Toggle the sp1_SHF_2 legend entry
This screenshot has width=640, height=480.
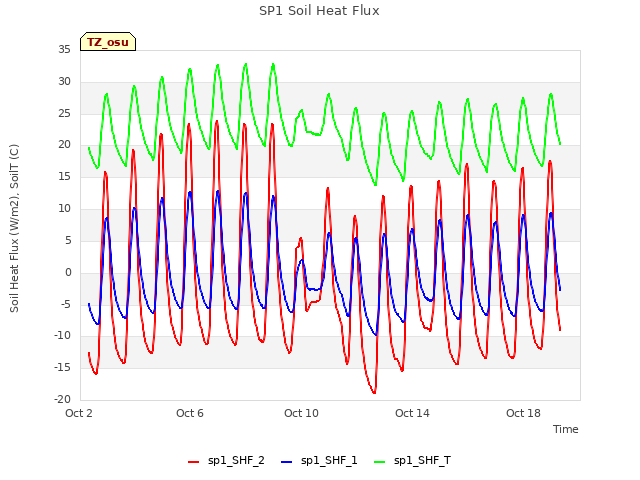point(226,460)
